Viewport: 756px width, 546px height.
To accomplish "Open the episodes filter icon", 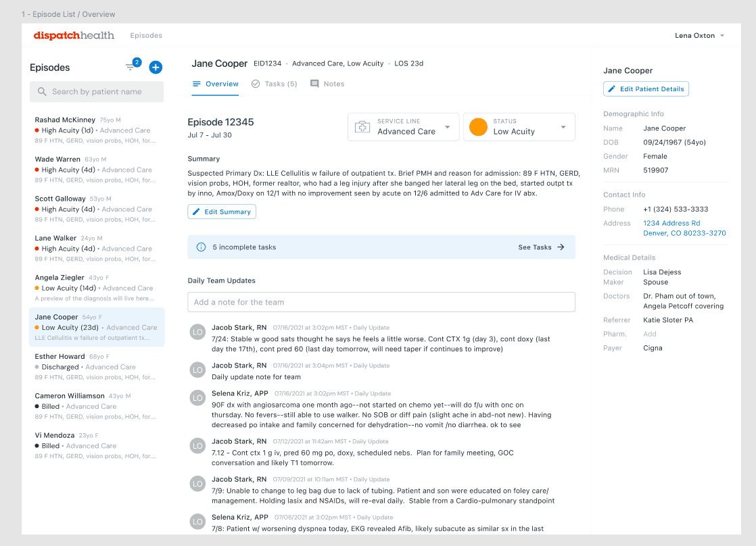I will point(130,67).
